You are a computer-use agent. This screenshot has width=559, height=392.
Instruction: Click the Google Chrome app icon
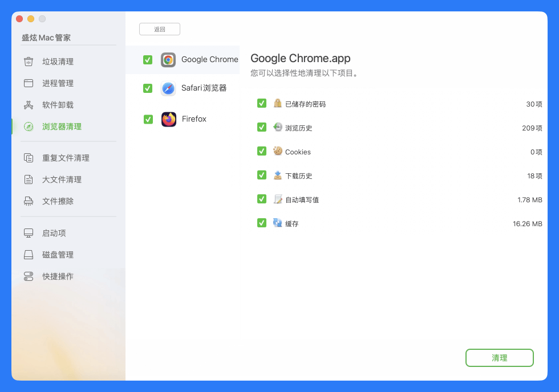pos(168,60)
